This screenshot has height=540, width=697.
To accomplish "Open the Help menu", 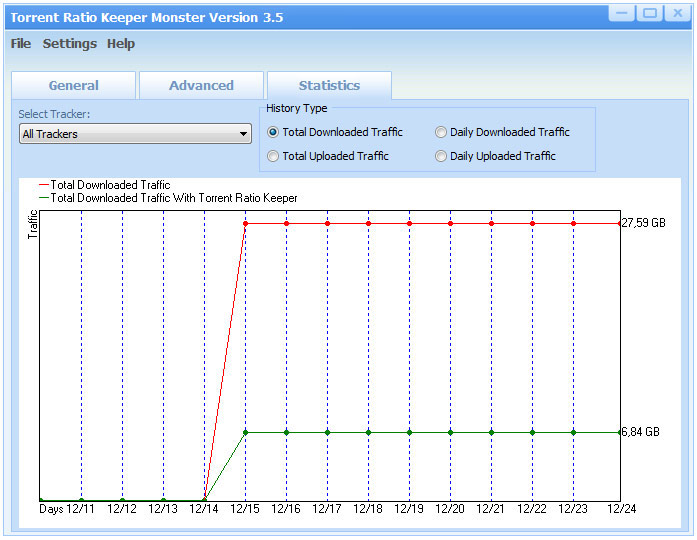I will [120, 44].
